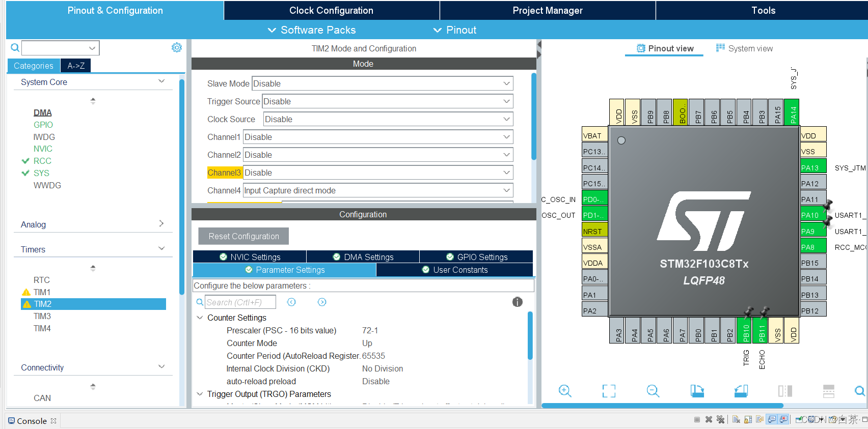
Task: Toggle show console on error output
Action: (x=783, y=419)
